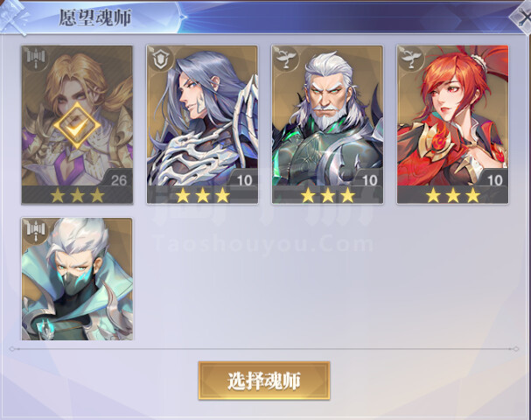This screenshot has height=420, width=531.
Task: Close the 愿望魂师 dialog with X
Action: coord(523,17)
